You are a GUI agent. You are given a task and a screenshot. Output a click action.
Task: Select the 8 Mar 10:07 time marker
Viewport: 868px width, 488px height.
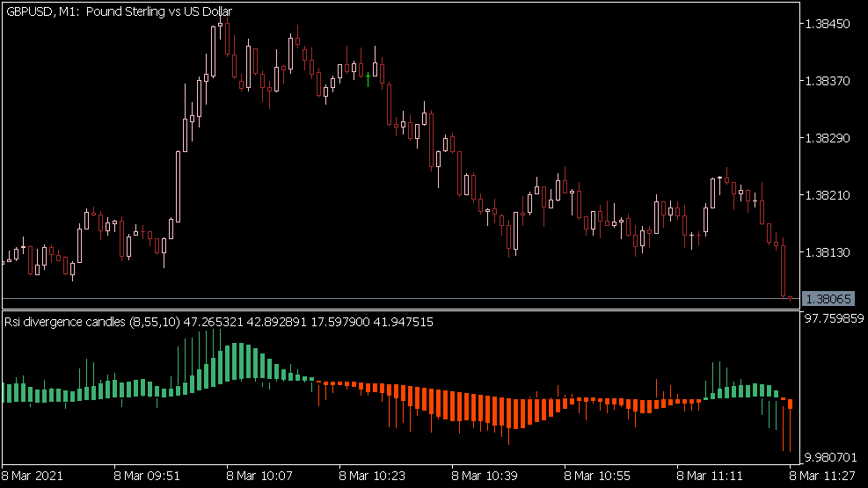tap(259, 476)
